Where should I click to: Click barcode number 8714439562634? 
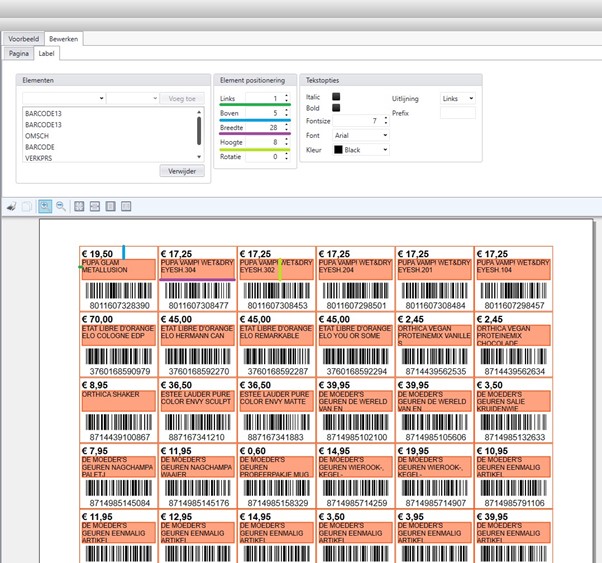click(514, 371)
